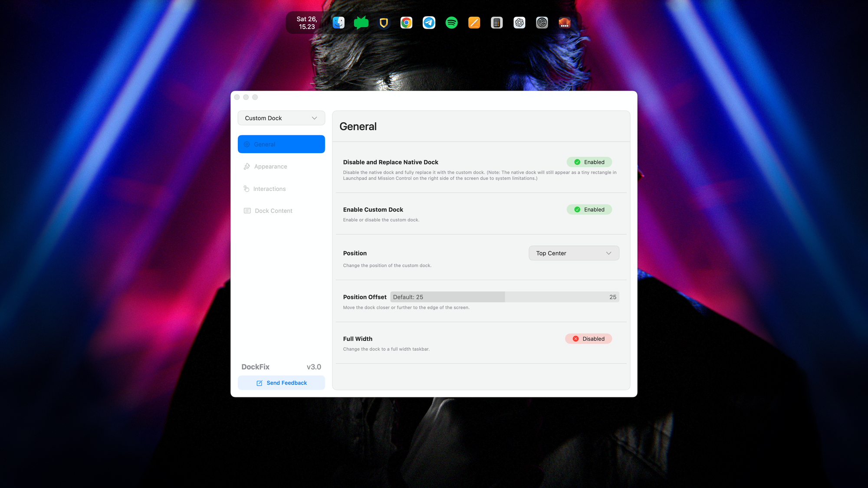
Task: Toggle the Enable Custom Dock setting
Action: (x=589, y=210)
